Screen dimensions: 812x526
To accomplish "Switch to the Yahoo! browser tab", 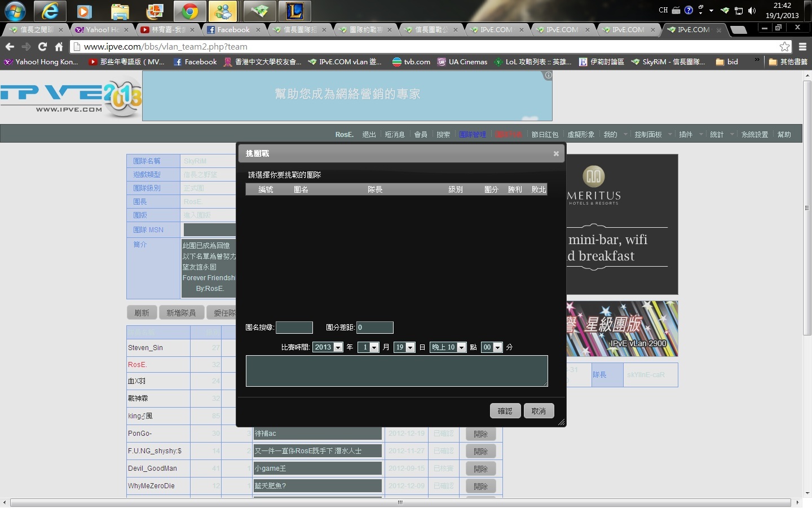I will point(102,30).
